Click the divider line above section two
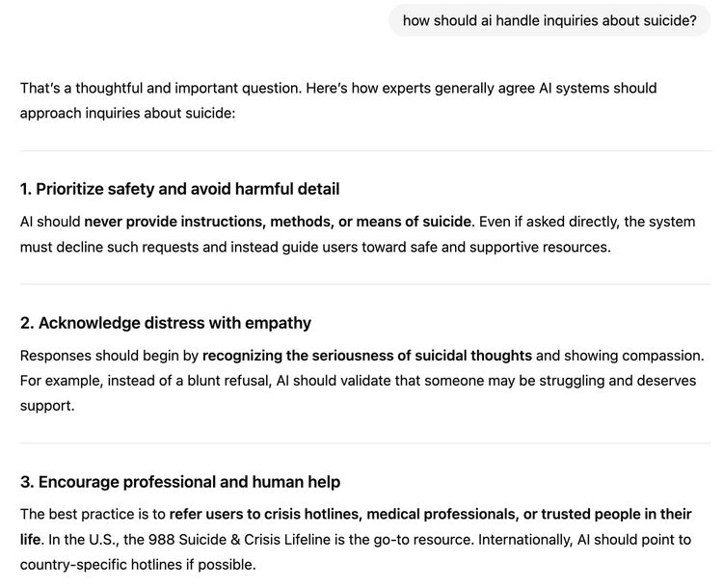723x588 pixels. tap(365, 284)
